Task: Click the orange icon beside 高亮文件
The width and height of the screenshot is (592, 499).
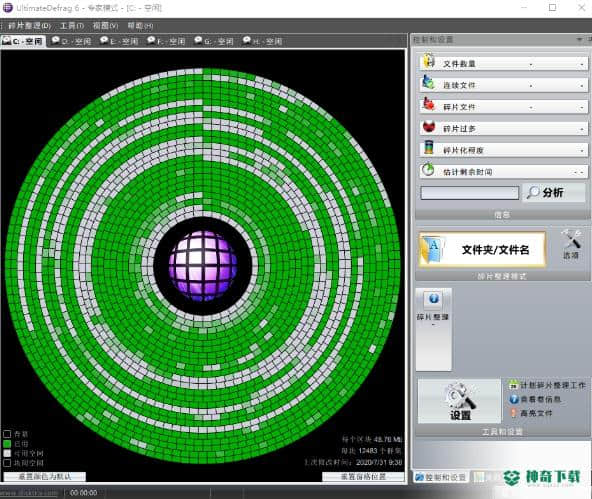Action: 513,413
